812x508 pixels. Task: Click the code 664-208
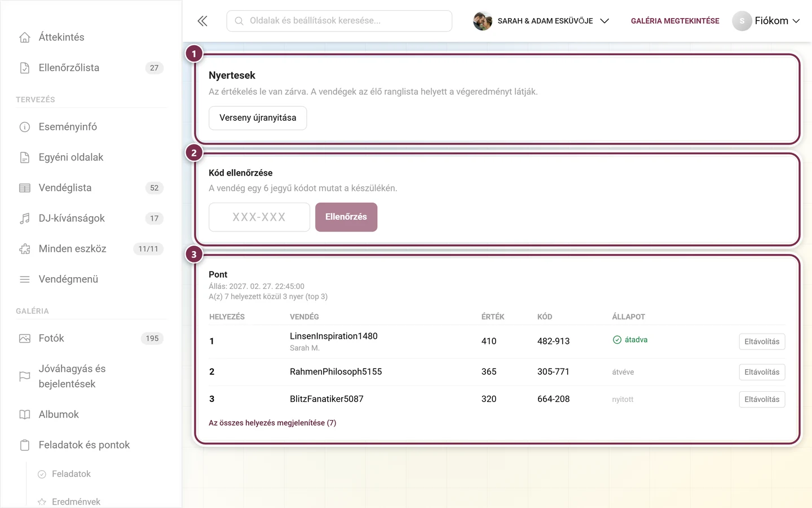(x=553, y=399)
